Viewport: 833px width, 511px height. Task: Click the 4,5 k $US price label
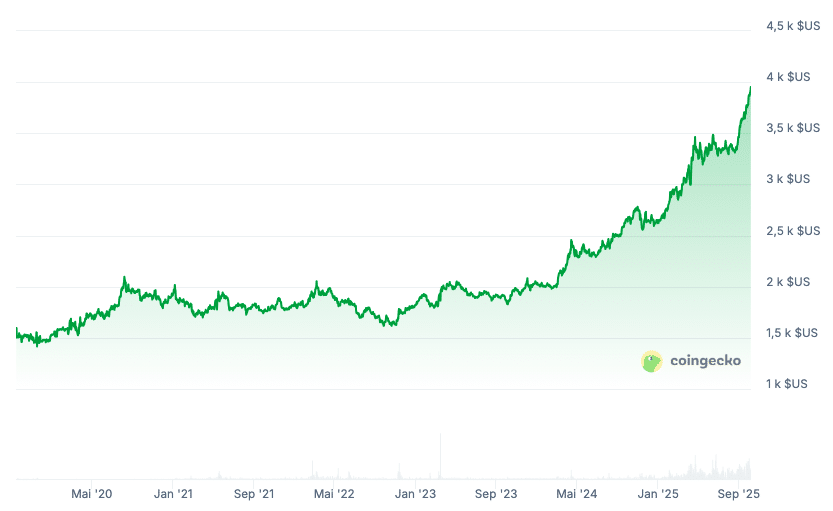(793, 25)
